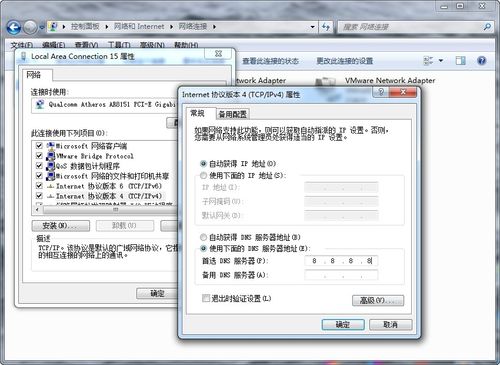Toggle the VMware Bridge Protocol checkbox
The width and height of the screenshot is (500, 365).
point(39,156)
